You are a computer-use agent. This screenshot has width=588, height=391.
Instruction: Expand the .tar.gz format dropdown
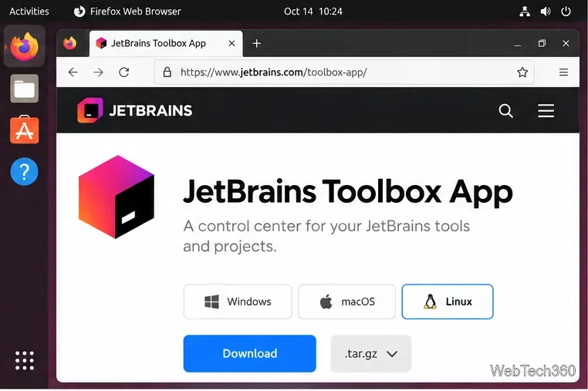[371, 353]
